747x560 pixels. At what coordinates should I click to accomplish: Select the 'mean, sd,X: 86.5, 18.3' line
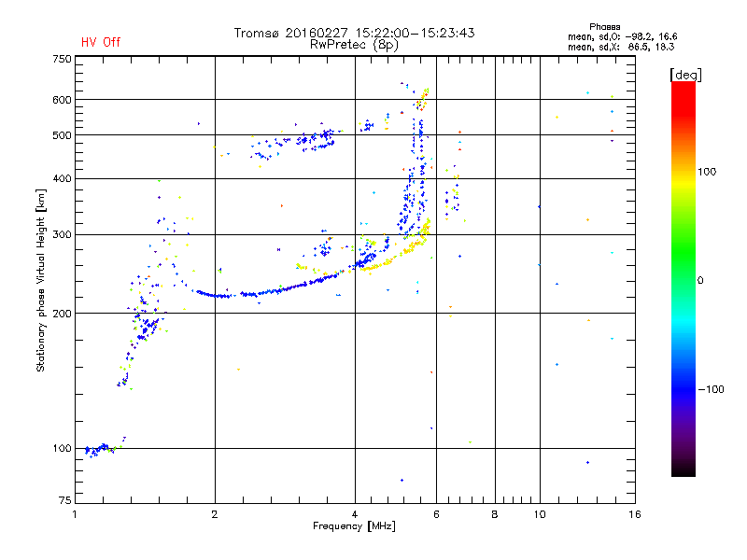click(x=621, y=47)
